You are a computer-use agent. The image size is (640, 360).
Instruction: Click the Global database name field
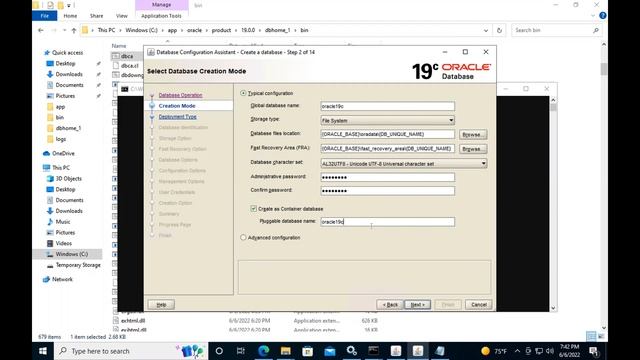click(x=387, y=106)
